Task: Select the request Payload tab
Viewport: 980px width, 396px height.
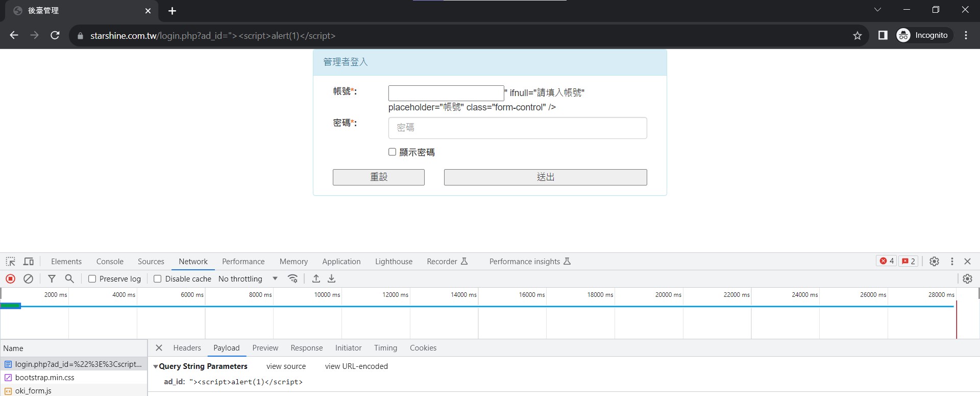Action: click(x=227, y=348)
